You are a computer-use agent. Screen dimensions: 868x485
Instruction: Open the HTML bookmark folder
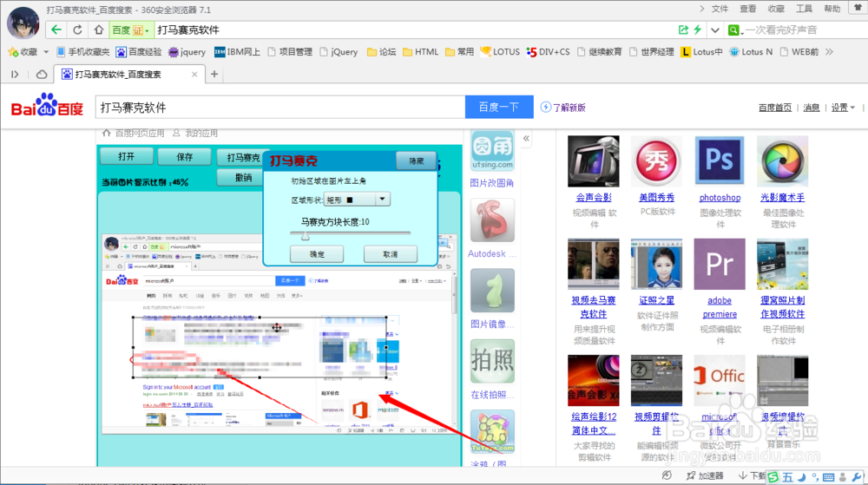pyautogui.click(x=421, y=52)
